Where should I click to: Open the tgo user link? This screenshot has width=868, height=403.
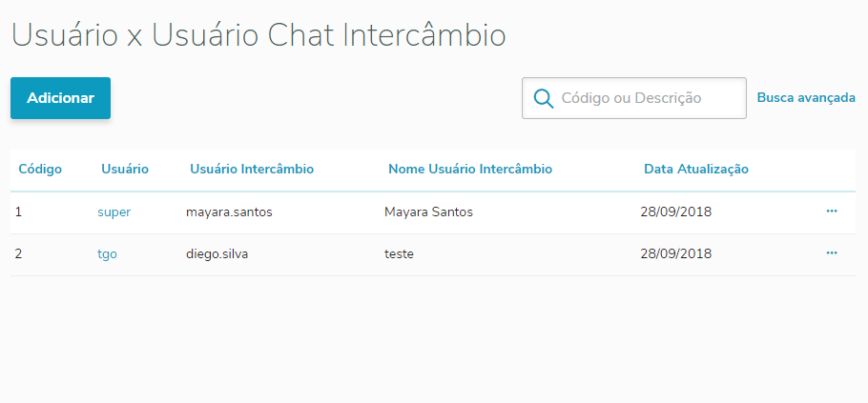coord(107,254)
